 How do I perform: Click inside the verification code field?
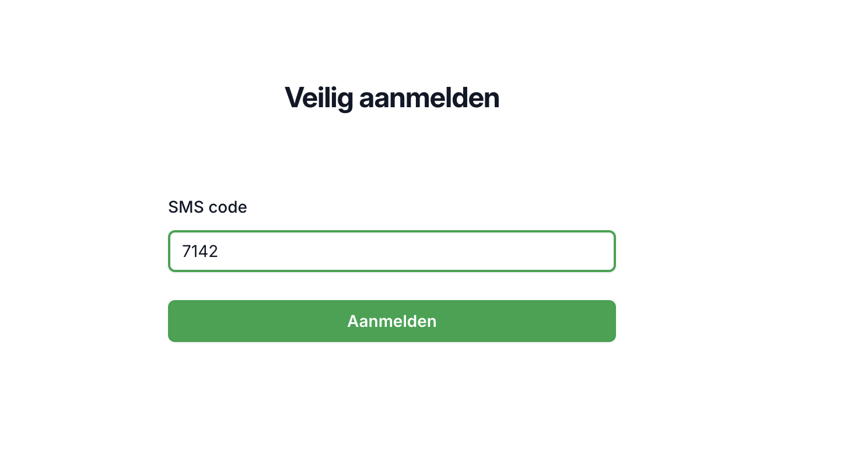coord(391,251)
